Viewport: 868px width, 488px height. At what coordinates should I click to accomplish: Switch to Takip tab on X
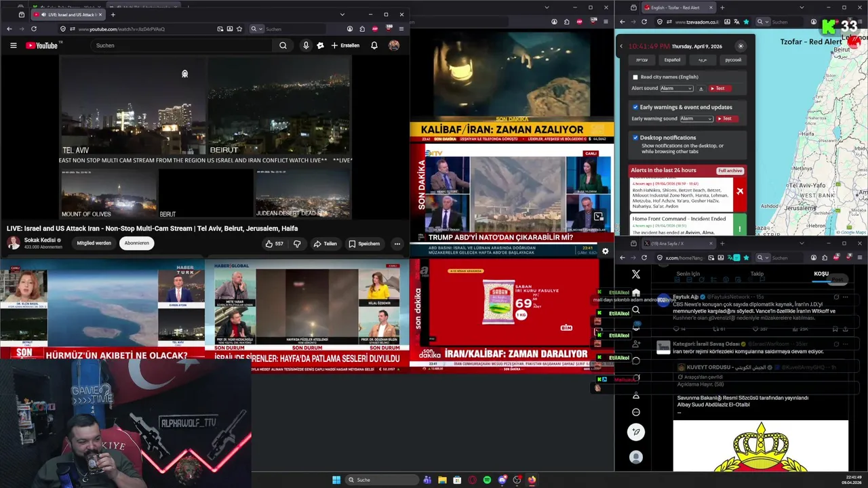point(757,274)
